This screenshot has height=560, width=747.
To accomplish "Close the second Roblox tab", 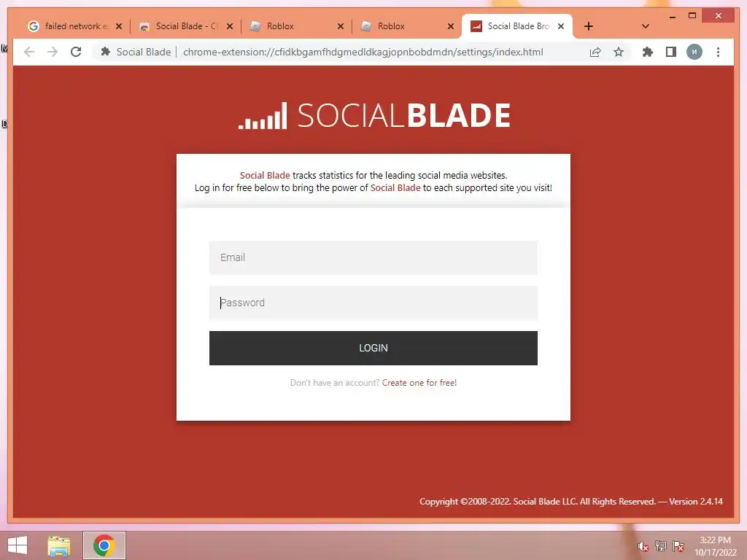I will tap(451, 26).
